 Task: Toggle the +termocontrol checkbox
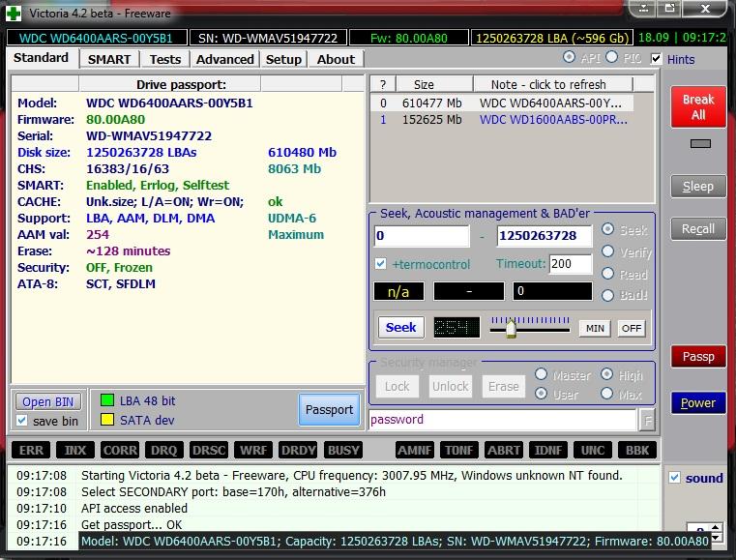click(381, 264)
